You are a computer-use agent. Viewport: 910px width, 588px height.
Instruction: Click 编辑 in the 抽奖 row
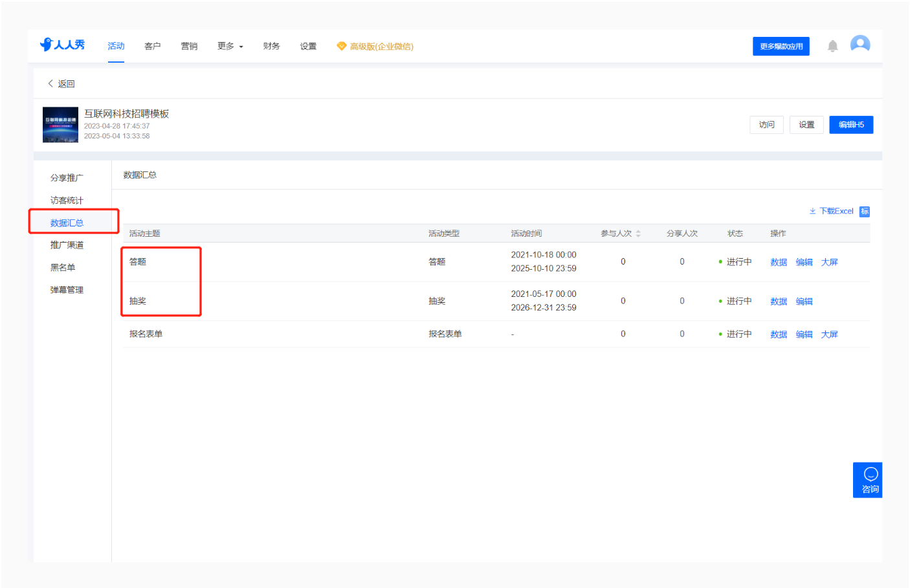click(804, 301)
